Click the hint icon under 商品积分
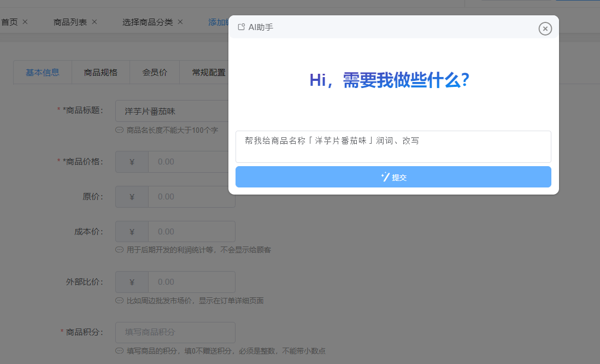Viewport: 600px width, 364px height. pyautogui.click(x=119, y=350)
